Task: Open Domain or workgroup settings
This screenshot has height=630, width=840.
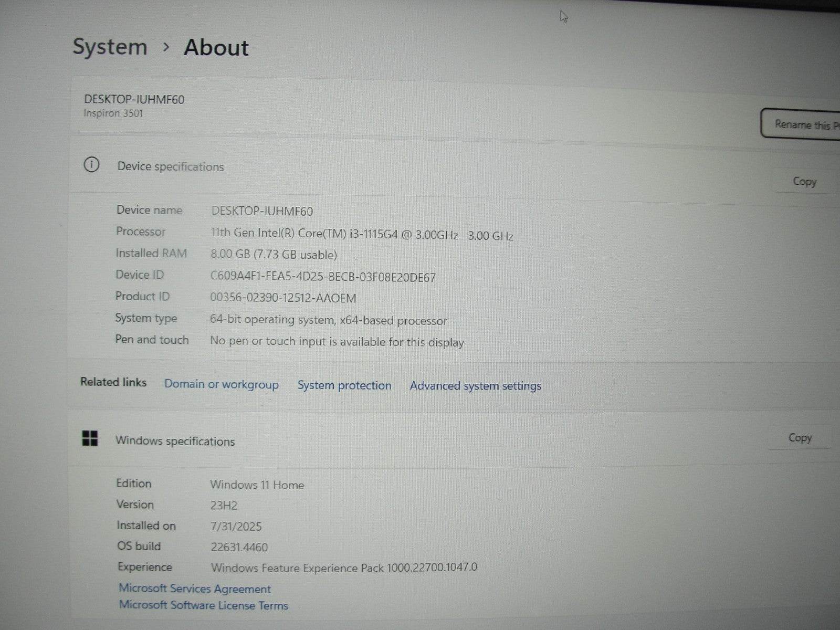Action: click(221, 384)
